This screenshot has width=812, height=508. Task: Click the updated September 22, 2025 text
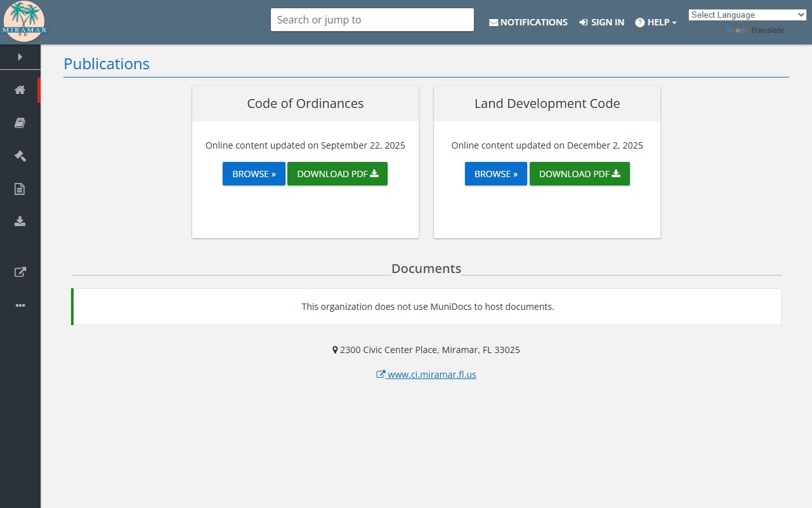point(305,145)
